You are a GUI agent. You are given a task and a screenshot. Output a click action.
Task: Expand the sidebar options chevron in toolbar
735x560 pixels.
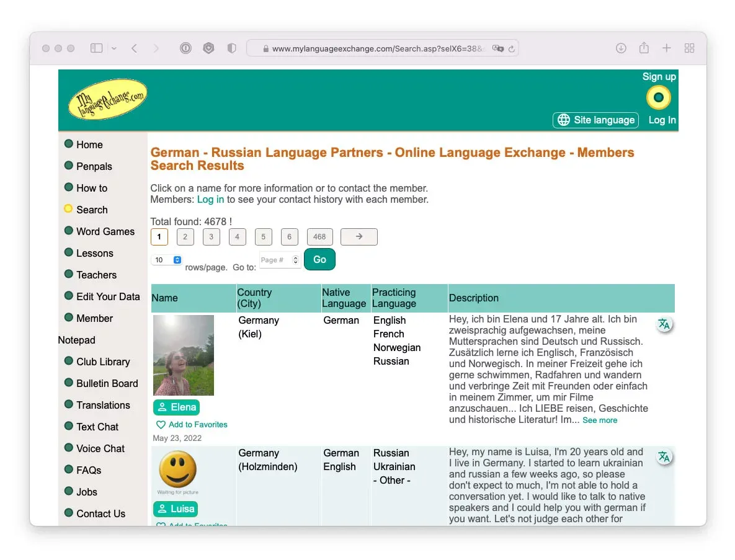(x=114, y=48)
